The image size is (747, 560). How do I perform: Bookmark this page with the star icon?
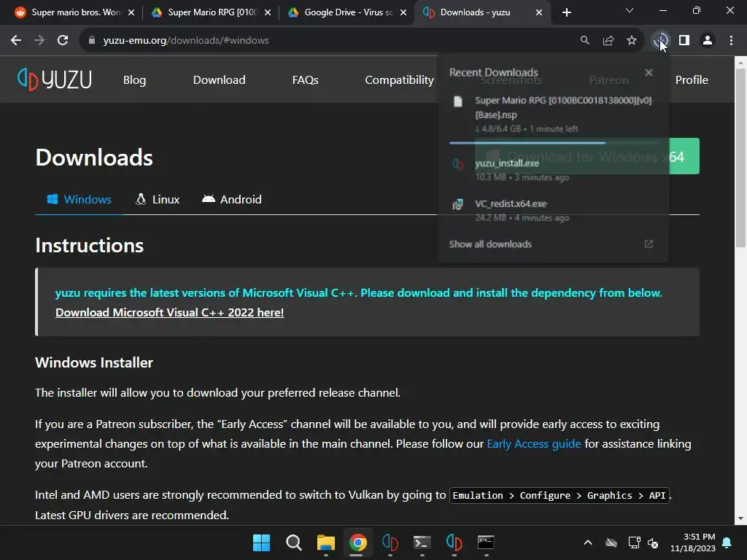pos(632,41)
